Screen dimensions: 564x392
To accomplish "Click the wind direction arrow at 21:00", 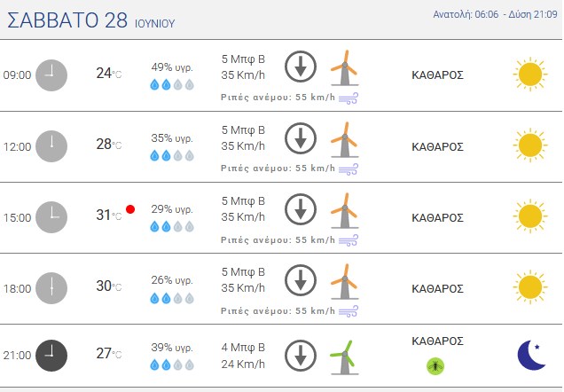I will (301, 356).
